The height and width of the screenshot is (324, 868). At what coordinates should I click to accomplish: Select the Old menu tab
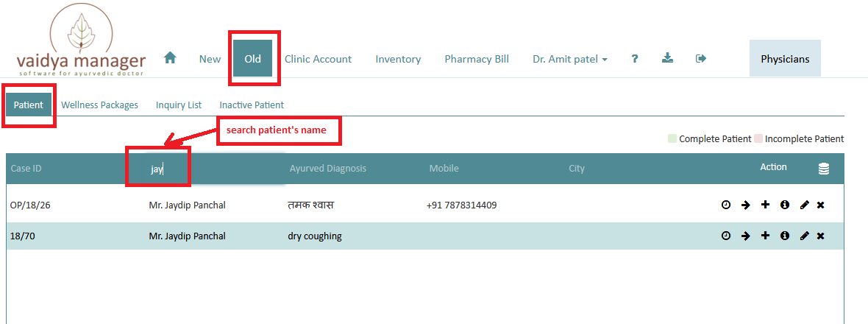coord(252,58)
